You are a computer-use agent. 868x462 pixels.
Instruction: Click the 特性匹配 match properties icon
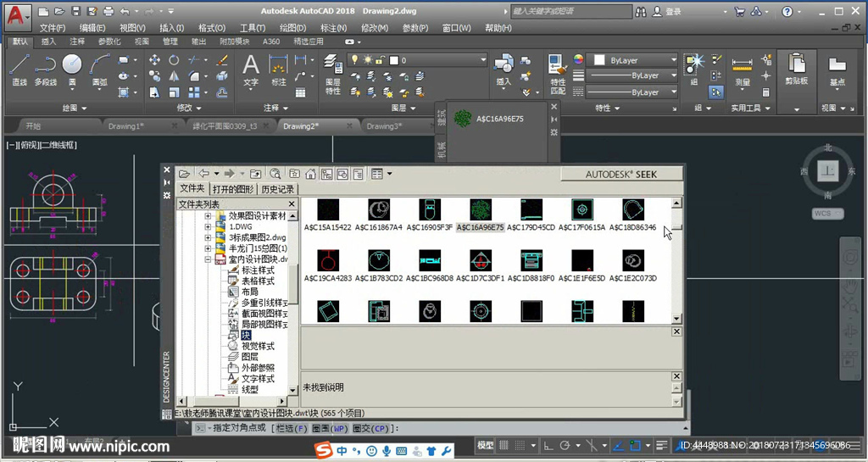tap(558, 74)
